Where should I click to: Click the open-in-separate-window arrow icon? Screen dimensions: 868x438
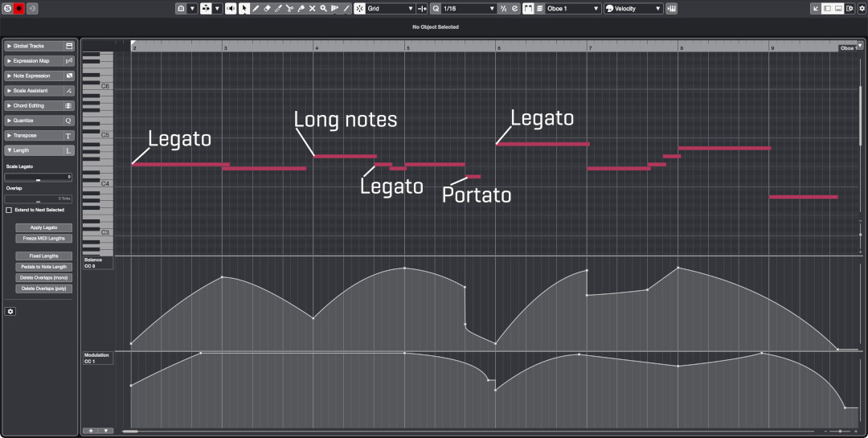pos(816,9)
